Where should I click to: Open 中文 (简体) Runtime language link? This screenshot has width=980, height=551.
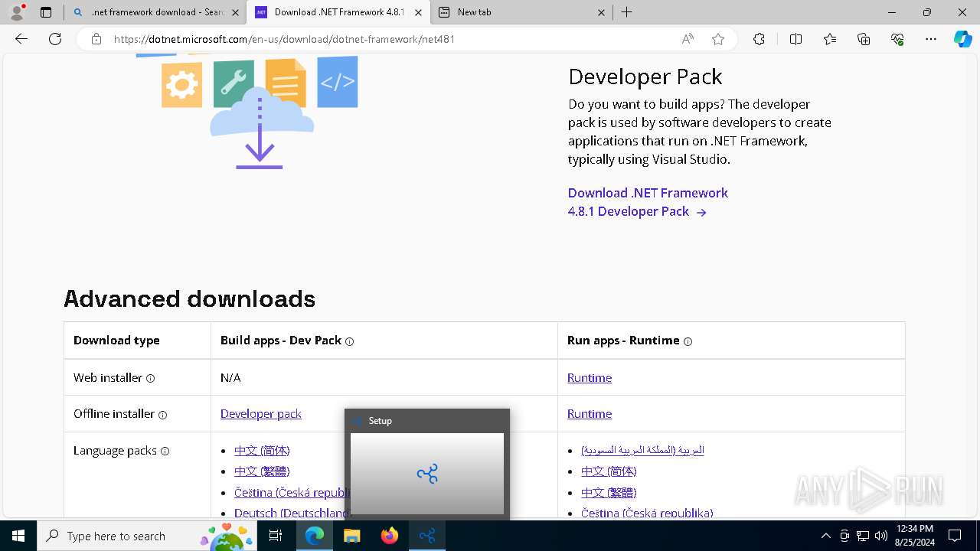point(609,471)
